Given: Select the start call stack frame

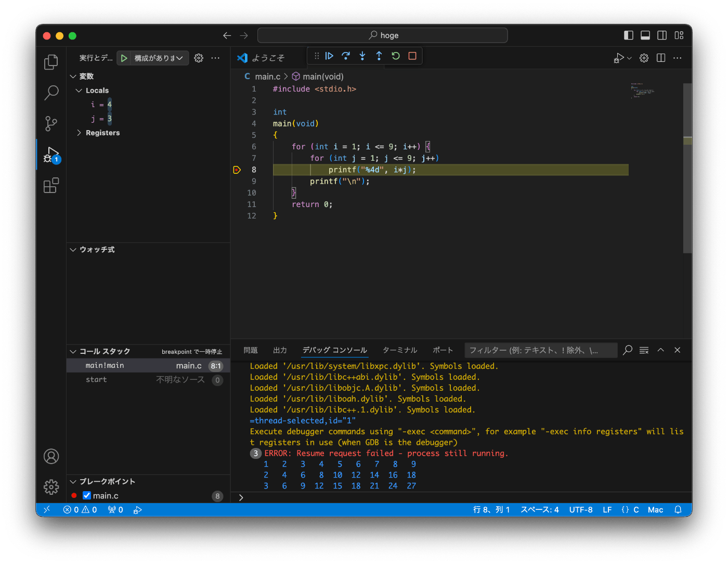Looking at the screenshot, I should coord(148,380).
